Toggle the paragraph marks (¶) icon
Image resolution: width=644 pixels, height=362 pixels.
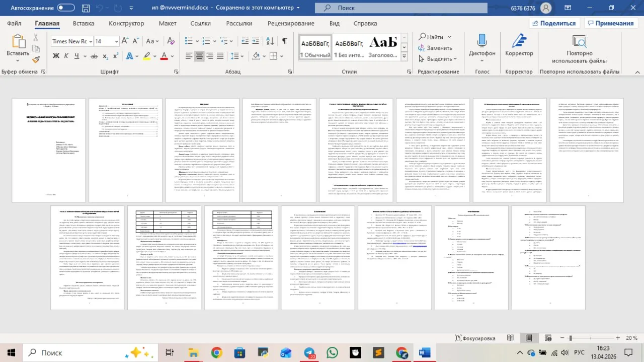click(x=284, y=41)
